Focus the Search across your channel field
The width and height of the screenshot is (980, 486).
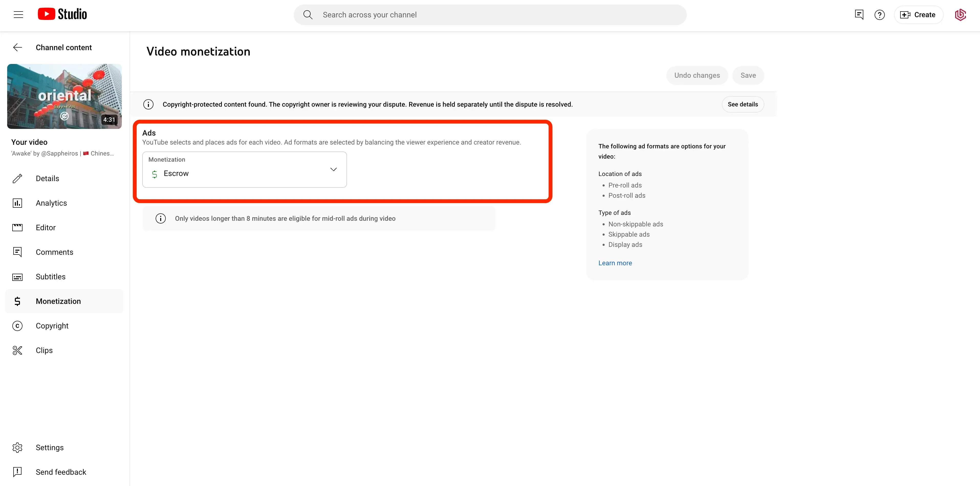490,15
